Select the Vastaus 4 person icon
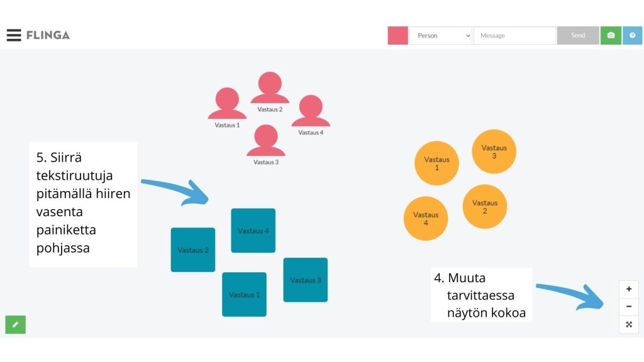Image resolution: width=644 pixels, height=362 pixels. [x=311, y=112]
